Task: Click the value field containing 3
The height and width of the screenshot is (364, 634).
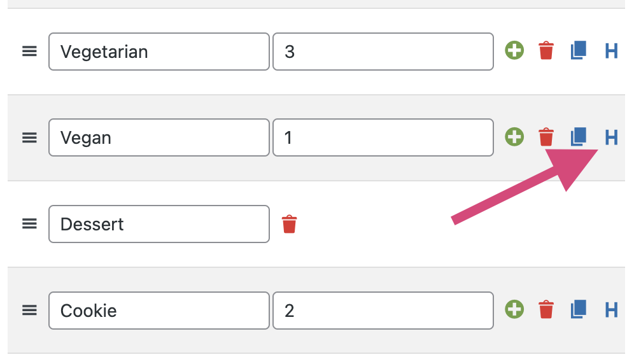Action: tap(383, 52)
